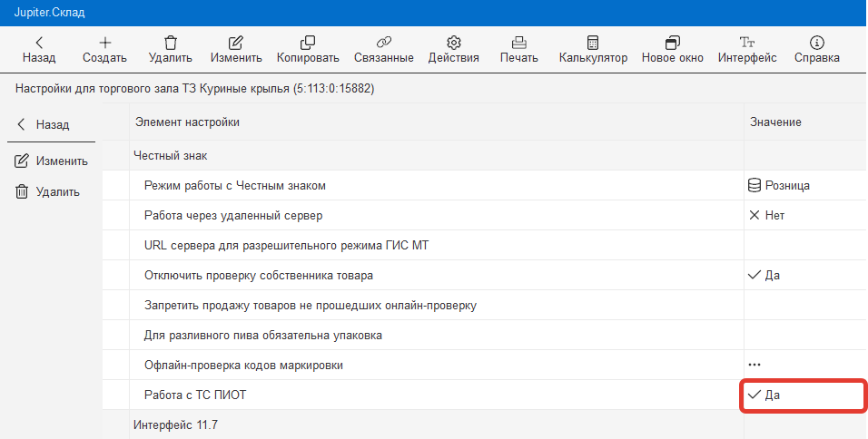The height and width of the screenshot is (439, 868).
Task: Expand Офлайн-проверка кодов маркировки ellipsis value
Action: [x=755, y=365]
